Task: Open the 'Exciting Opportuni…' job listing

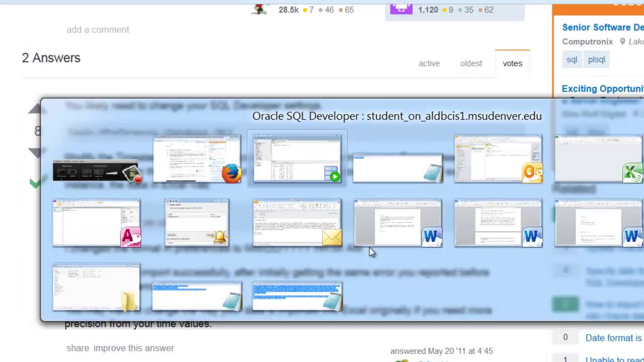Action: tap(603, 88)
